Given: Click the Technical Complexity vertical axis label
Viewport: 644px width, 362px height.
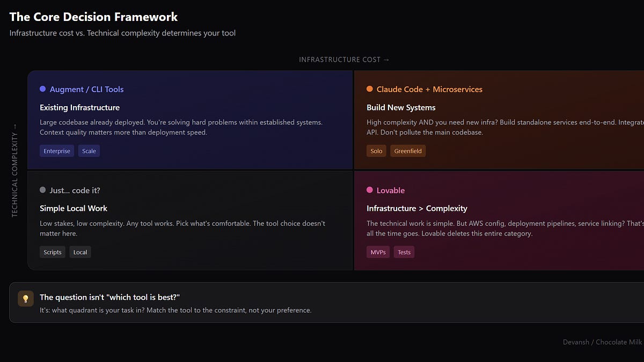Looking at the screenshot, I should point(15,171).
